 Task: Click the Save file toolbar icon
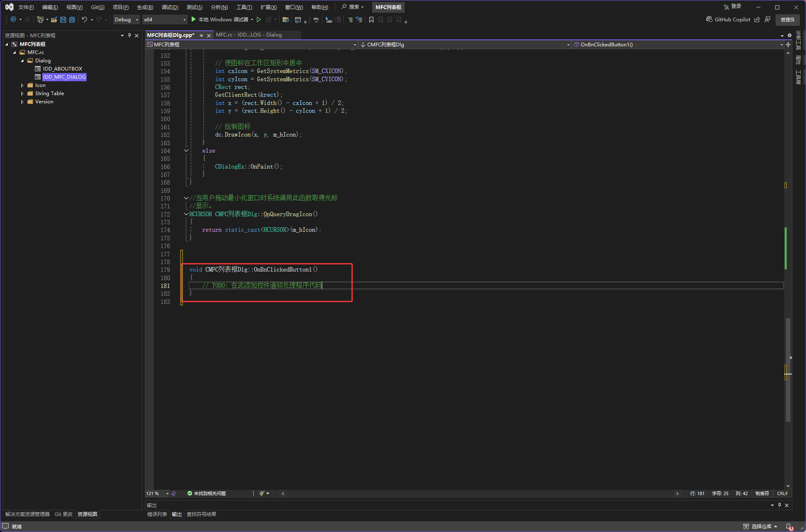coord(63,20)
